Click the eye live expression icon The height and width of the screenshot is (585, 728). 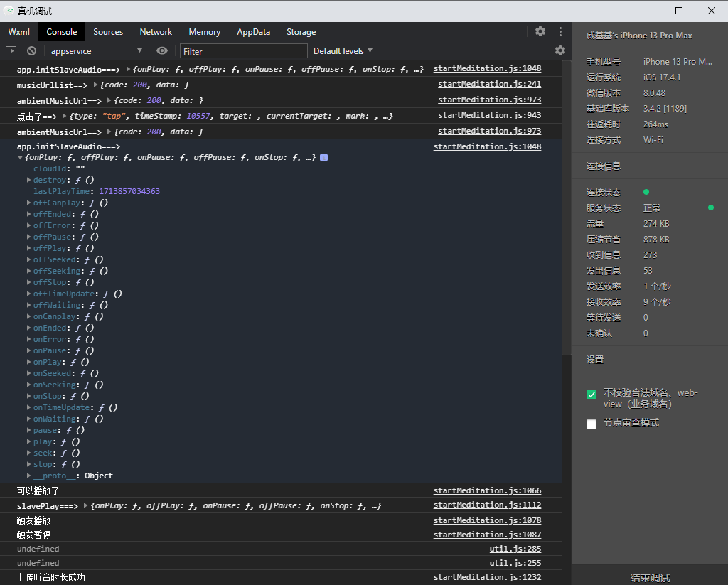(x=162, y=50)
